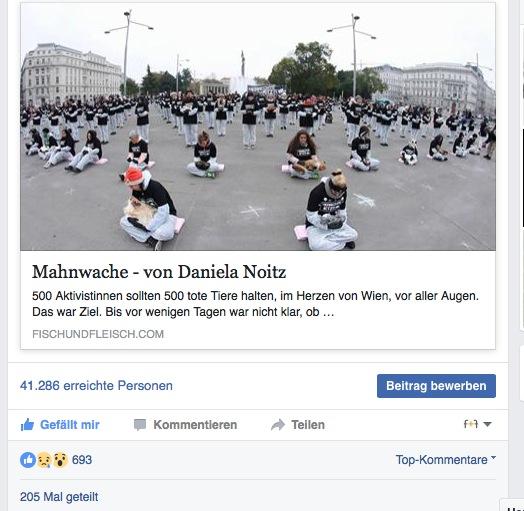Click the Gefällt mir text label
The width and height of the screenshot is (524, 511).
[x=70, y=425]
